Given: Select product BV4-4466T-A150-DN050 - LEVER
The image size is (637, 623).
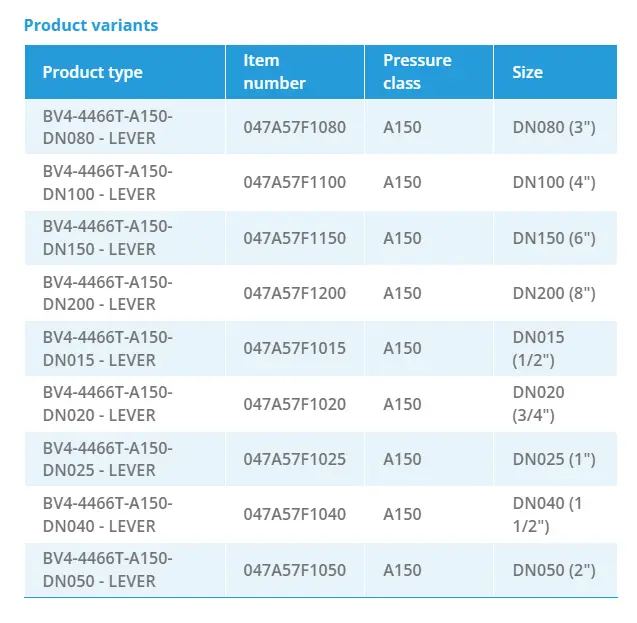Looking at the screenshot, I should pyautogui.click(x=107, y=570).
